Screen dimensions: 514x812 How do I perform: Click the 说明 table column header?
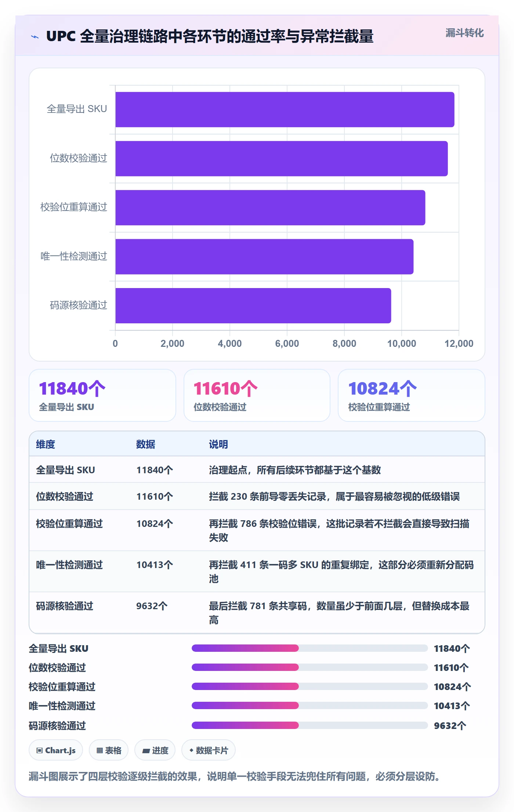(x=218, y=444)
